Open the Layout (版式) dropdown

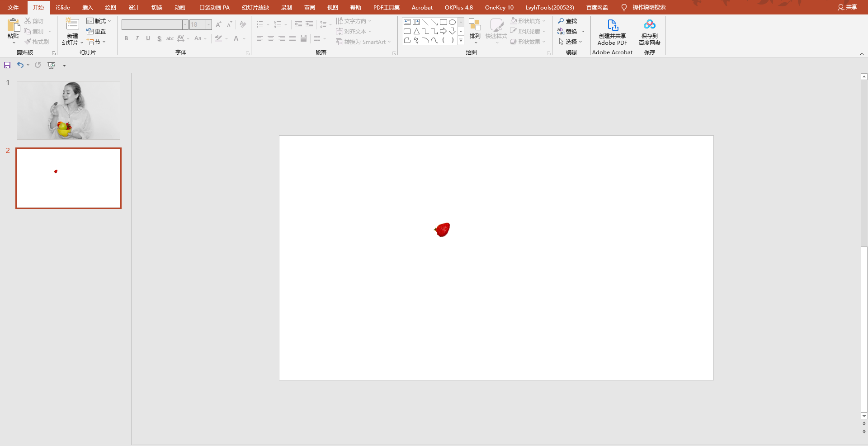pos(99,21)
